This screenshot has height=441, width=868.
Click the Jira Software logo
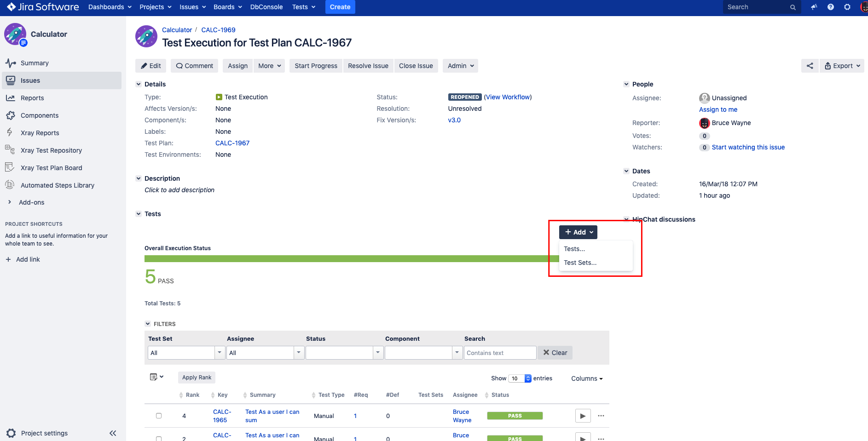pos(43,7)
